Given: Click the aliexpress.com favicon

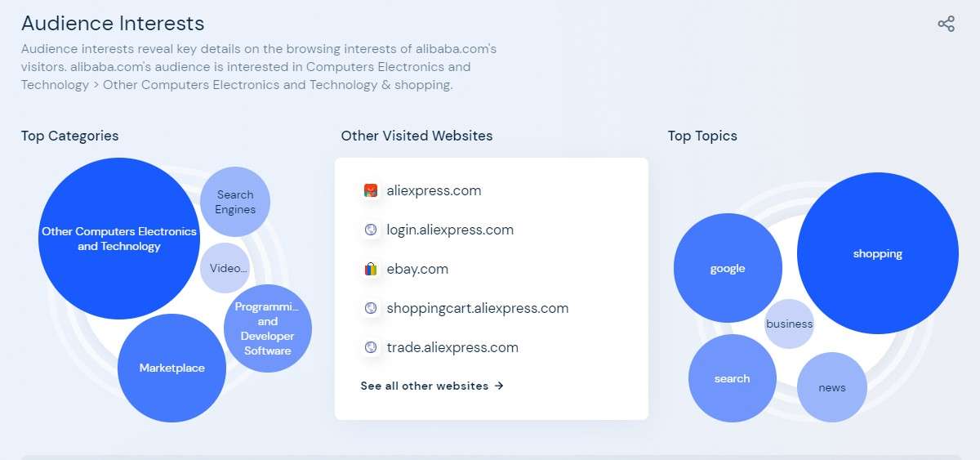Looking at the screenshot, I should (371, 190).
